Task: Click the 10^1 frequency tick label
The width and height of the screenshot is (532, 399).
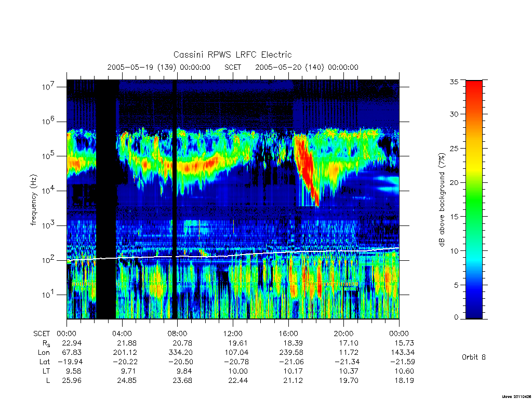Action: coord(48,295)
